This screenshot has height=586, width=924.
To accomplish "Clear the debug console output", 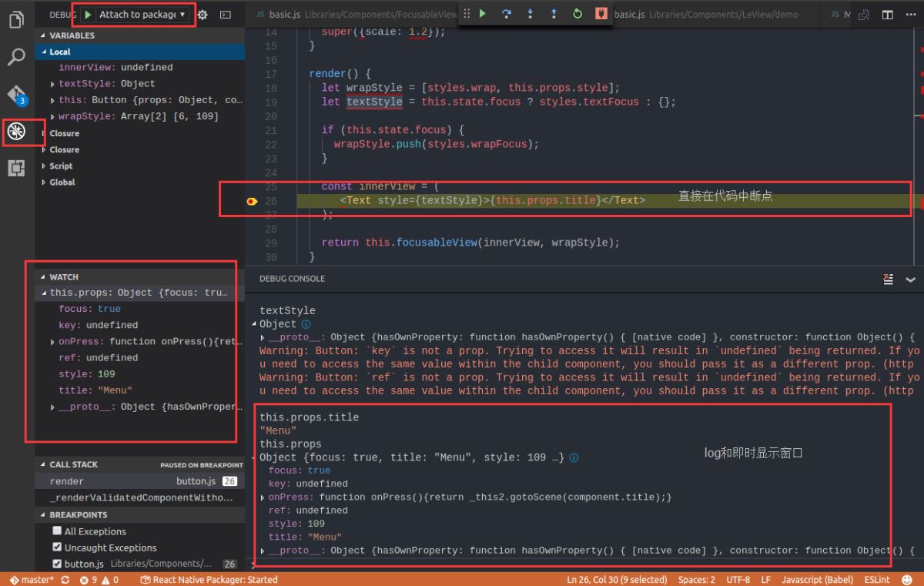I will 888,280.
